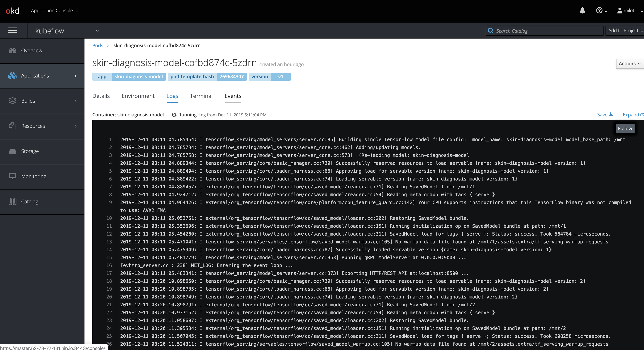Open the Pods breadcrumb link
This screenshot has width=644, height=350.
click(97, 45)
